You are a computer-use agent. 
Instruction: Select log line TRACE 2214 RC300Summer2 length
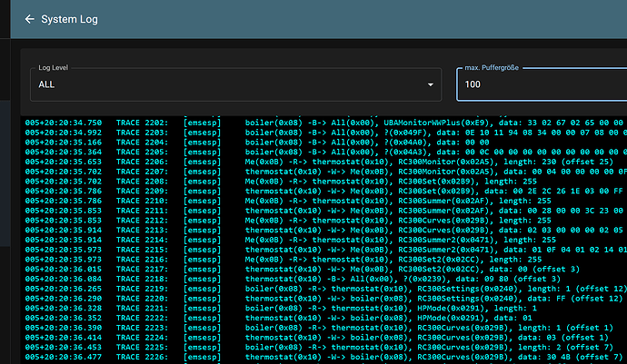coord(290,241)
